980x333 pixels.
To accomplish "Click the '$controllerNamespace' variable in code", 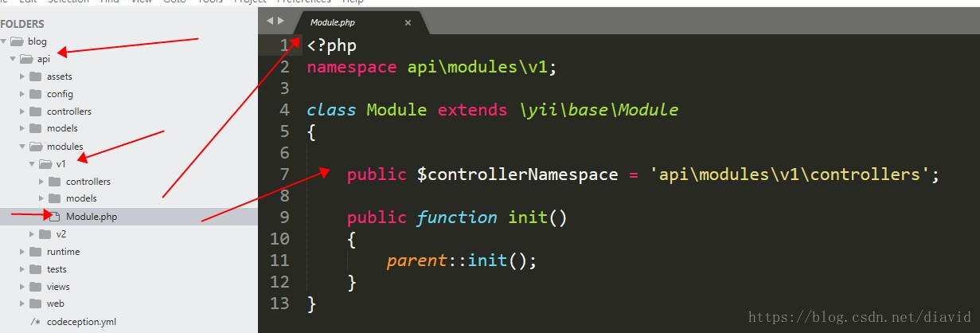I will tap(517, 174).
